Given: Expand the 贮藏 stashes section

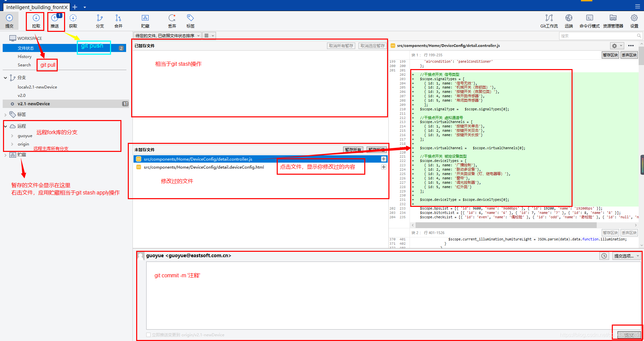Looking at the screenshot, I should [5, 155].
